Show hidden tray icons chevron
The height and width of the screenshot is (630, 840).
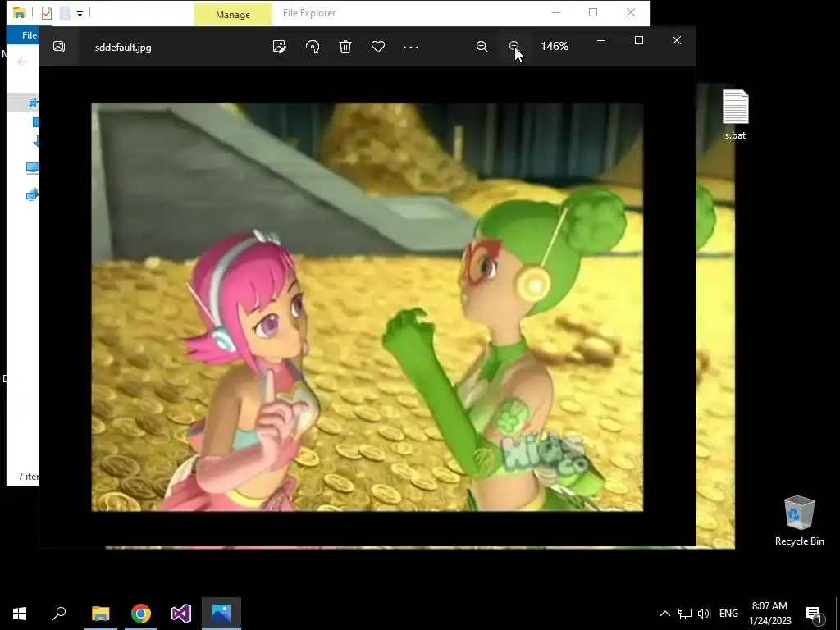664,614
